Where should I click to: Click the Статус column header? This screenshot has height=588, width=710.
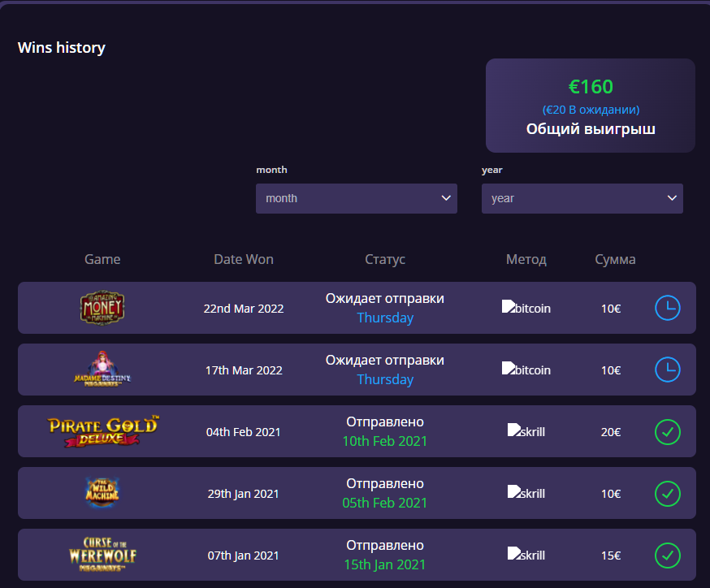pos(385,260)
